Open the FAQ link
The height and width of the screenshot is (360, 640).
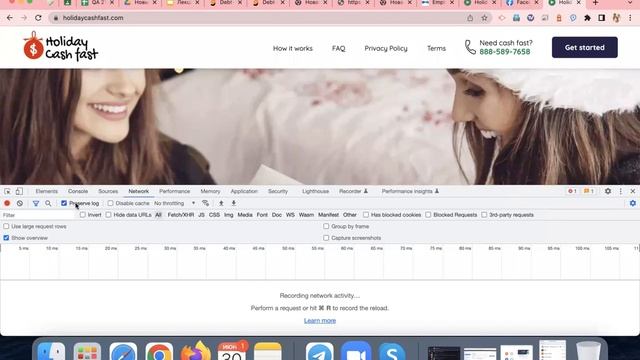(338, 48)
